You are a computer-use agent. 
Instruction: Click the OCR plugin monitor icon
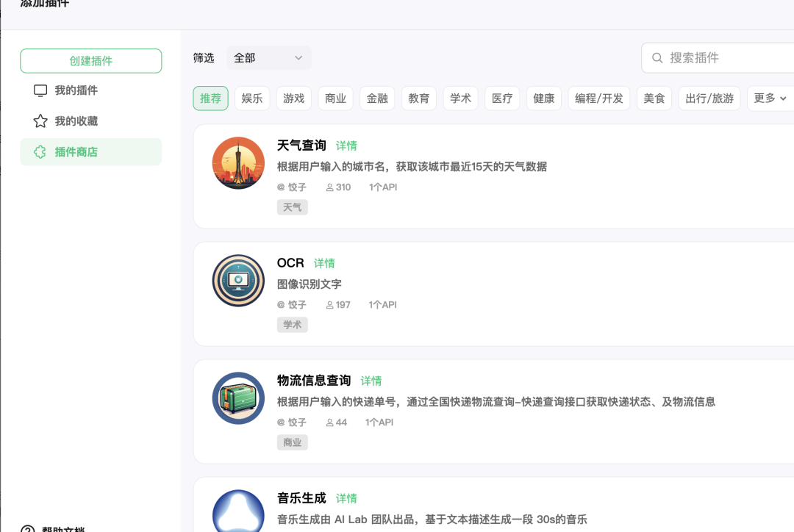point(238,281)
